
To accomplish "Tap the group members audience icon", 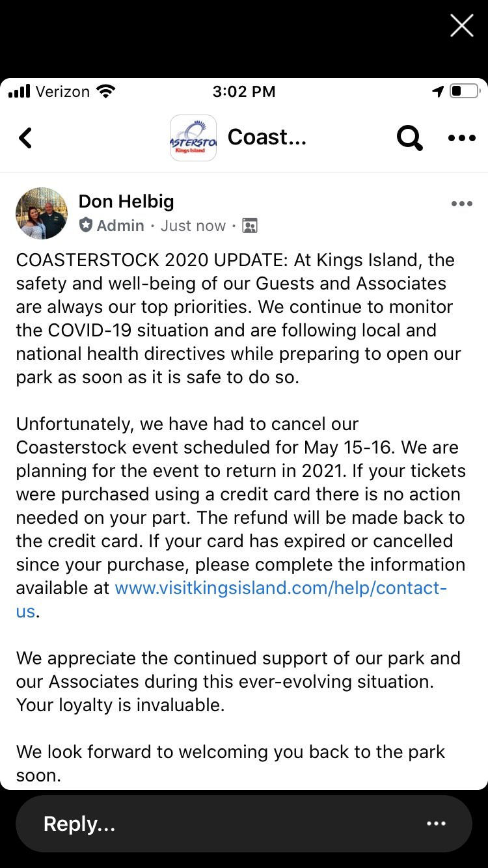I will (x=249, y=226).
